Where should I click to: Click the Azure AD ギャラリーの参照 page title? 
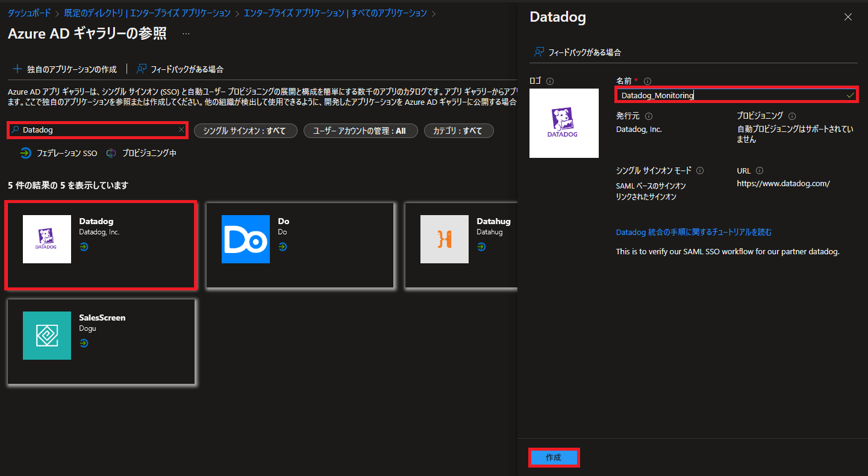87,34
